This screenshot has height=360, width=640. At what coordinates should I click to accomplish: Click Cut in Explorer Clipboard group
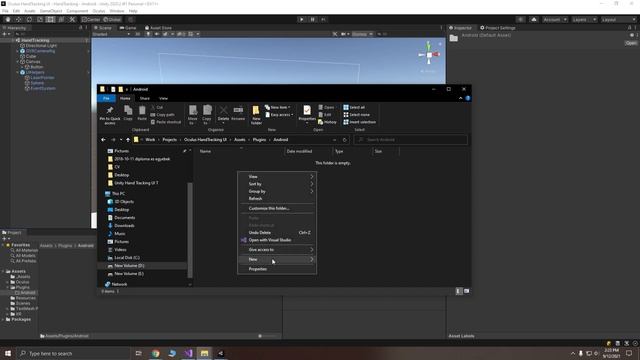click(x=157, y=107)
